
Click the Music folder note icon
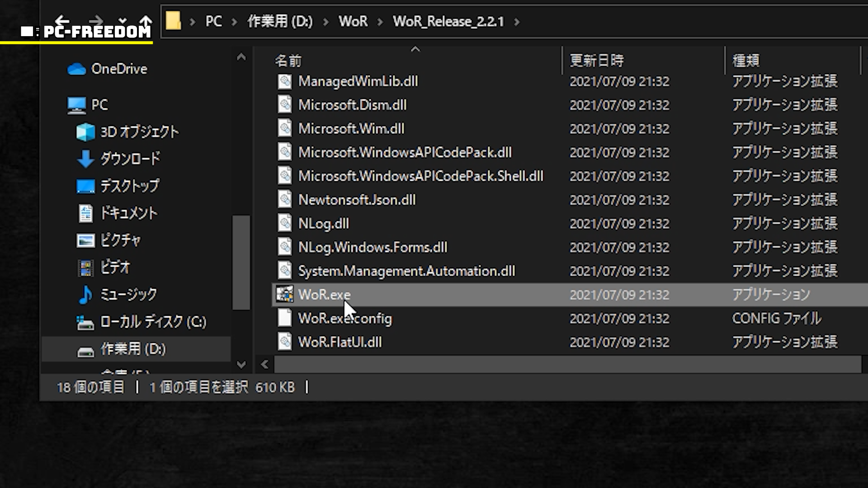point(85,295)
